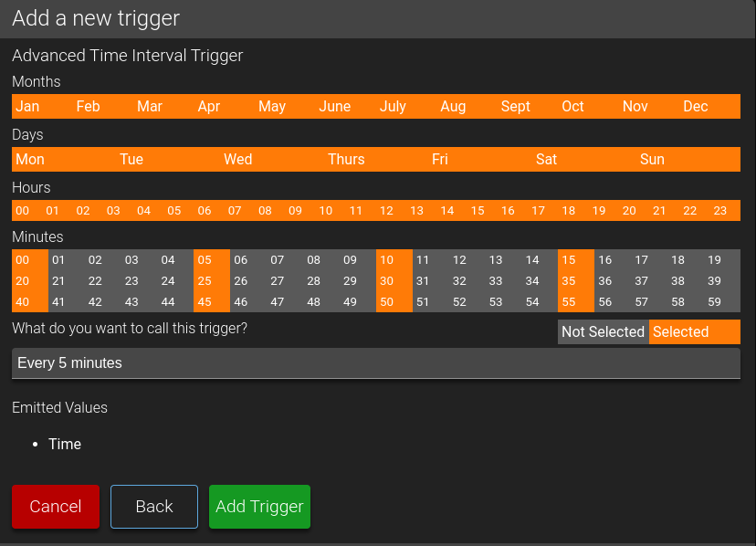Toggle hour 23 in Hours row

pos(720,211)
